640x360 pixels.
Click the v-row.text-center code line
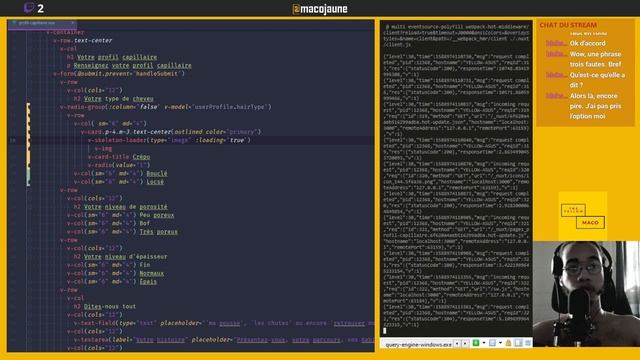pos(82,40)
